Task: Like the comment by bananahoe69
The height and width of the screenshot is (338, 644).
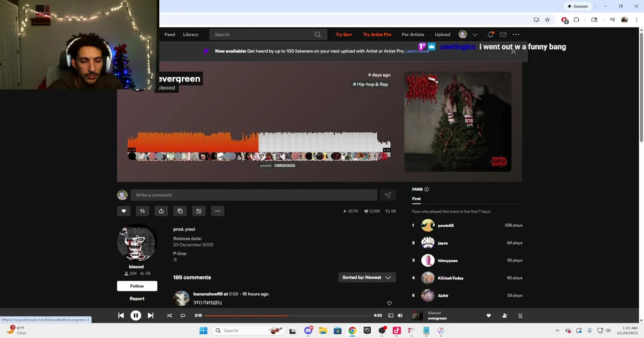Action: (x=389, y=303)
